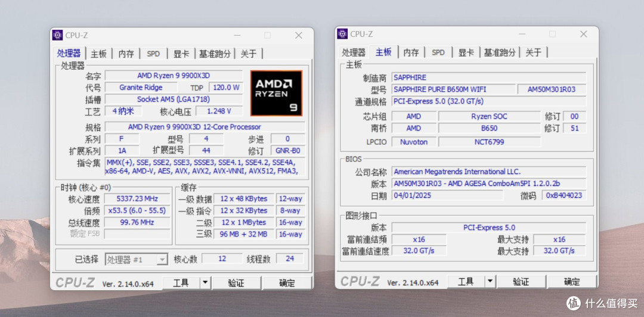This screenshot has height=317, width=644.
Task: Click the CPU-Z app icon in right window title bar
Action: 342,34
